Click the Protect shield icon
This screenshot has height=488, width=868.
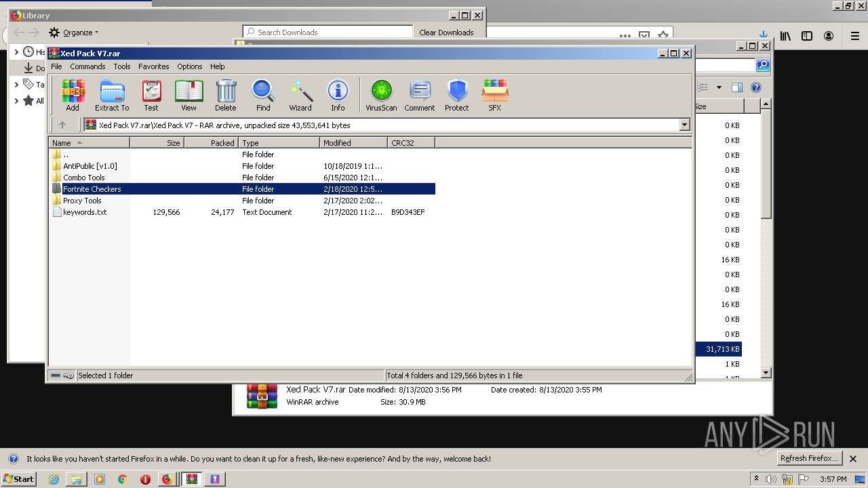[457, 95]
